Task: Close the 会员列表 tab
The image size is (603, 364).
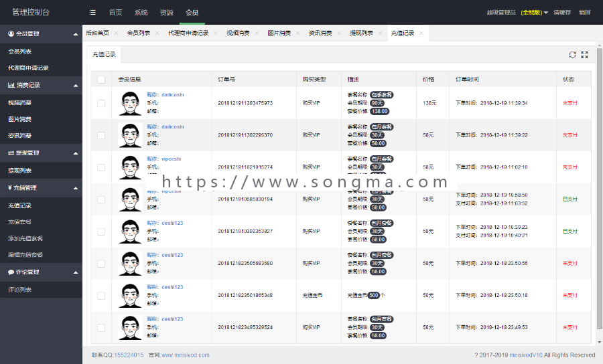Action: pyautogui.click(x=157, y=33)
